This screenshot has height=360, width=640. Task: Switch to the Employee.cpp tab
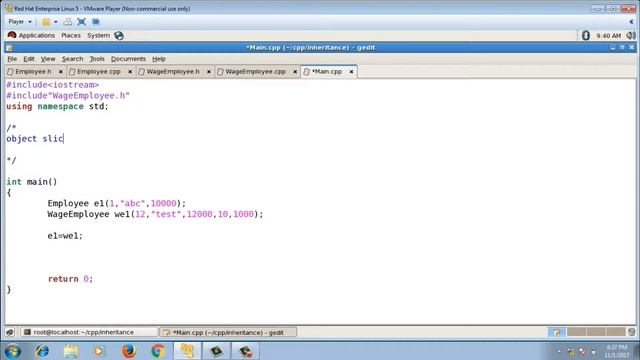98,71
